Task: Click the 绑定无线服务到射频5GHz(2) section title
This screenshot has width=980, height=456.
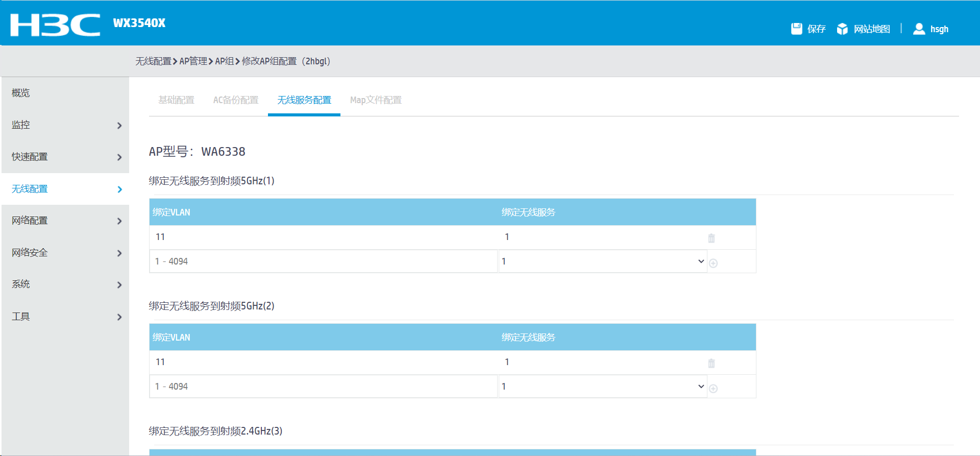Action: click(x=212, y=306)
